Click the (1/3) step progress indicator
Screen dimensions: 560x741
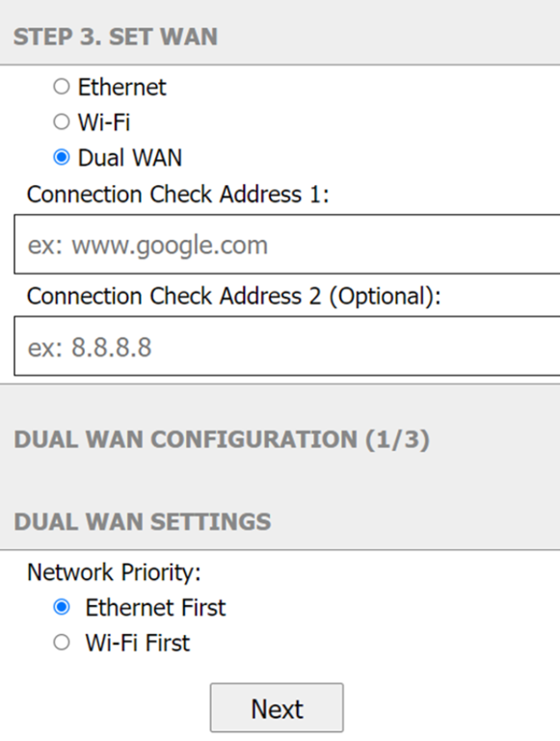coord(397,439)
